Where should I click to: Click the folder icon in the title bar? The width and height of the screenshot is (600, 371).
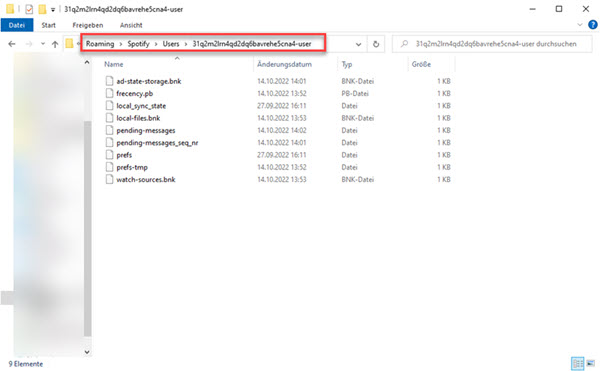(x=10, y=9)
